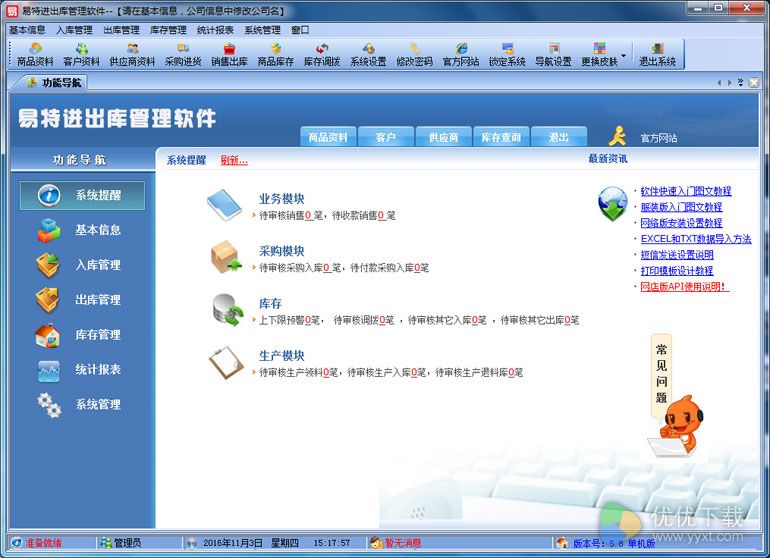Click the 刷新... link

(234, 160)
